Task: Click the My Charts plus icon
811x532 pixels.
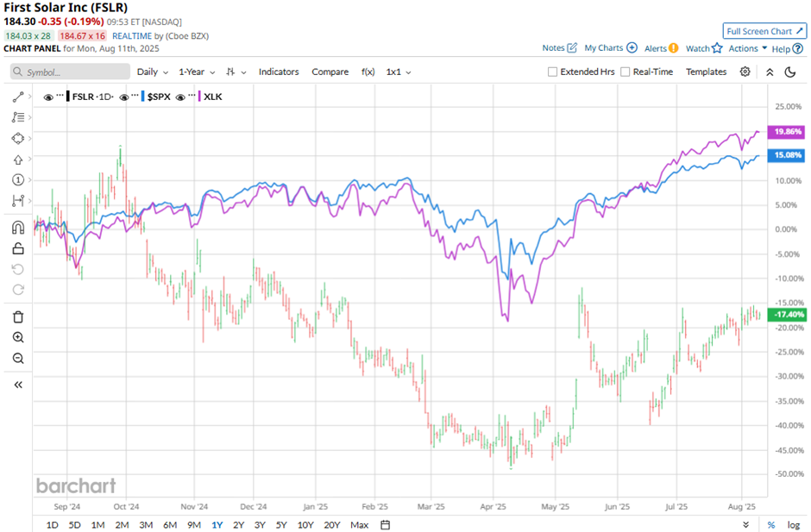Action: point(632,47)
